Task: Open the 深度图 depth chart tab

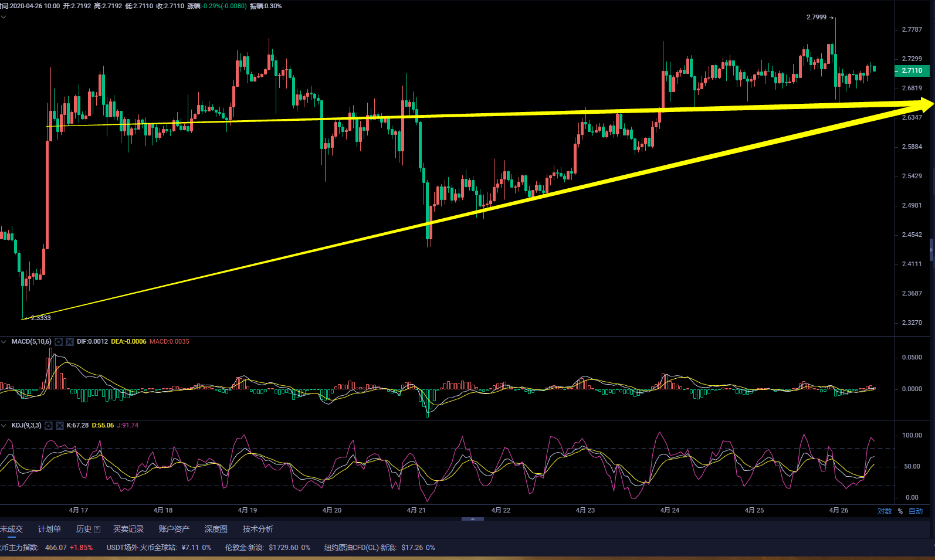Action: [x=216, y=529]
